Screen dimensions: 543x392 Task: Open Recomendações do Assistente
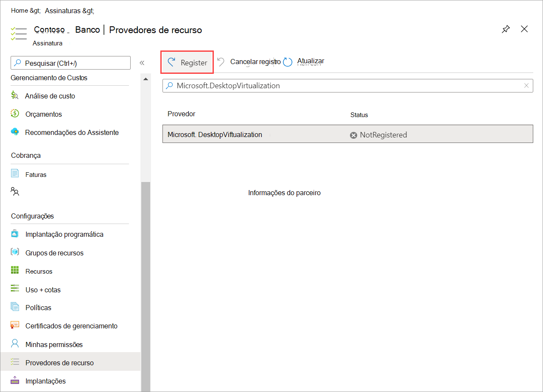tap(72, 132)
